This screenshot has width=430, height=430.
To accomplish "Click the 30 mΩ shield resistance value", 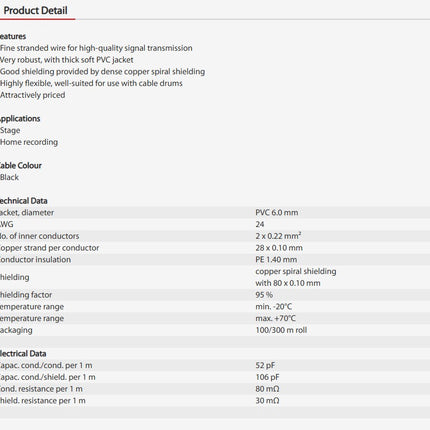I will coord(267,401).
